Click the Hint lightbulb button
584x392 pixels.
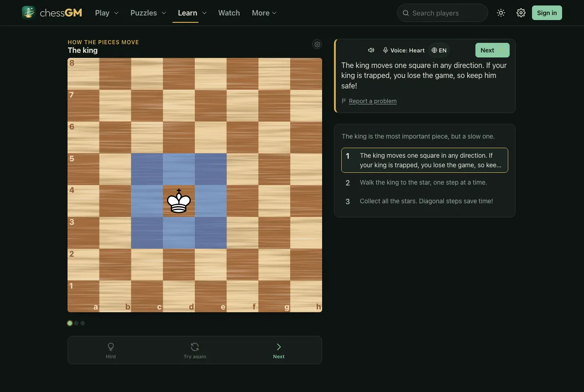(111, 351)
